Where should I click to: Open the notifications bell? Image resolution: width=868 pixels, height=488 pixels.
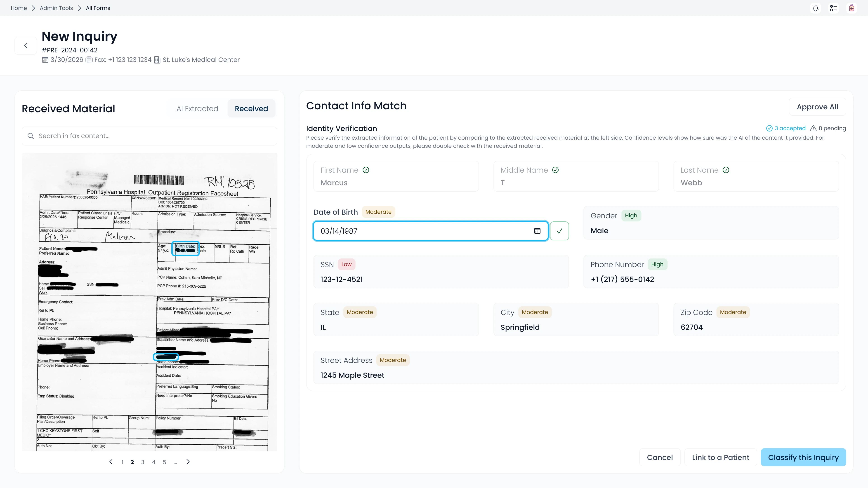pos(815,8)
